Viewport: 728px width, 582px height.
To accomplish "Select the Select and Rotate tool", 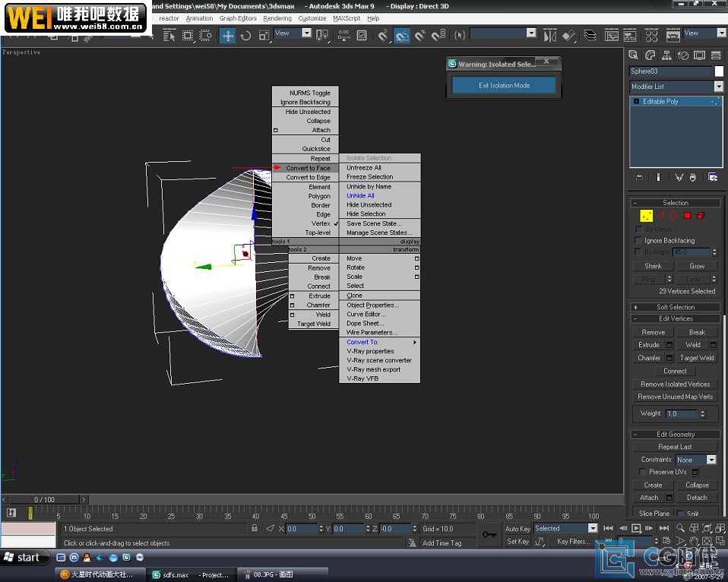I will point(245,36).
